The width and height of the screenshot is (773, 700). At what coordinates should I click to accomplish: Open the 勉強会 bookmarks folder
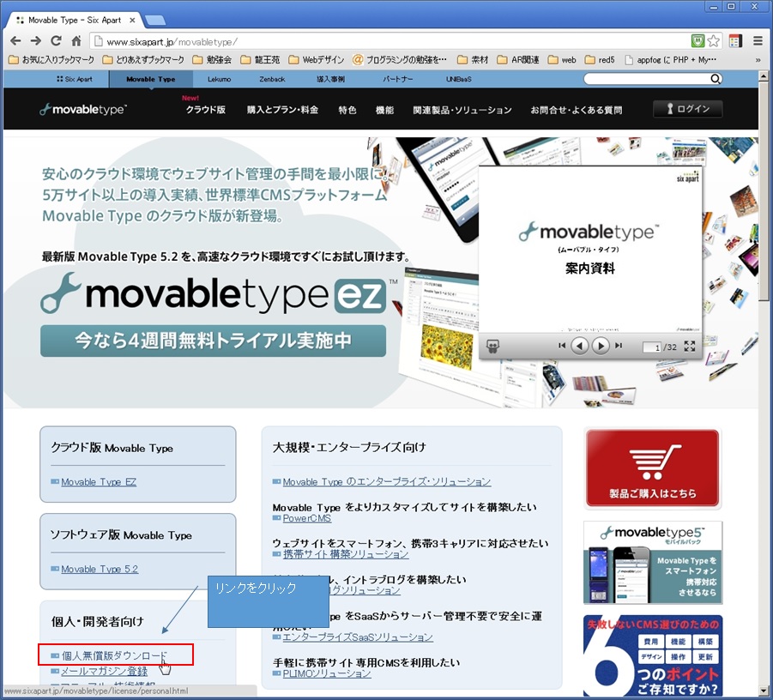coord(212,60)
